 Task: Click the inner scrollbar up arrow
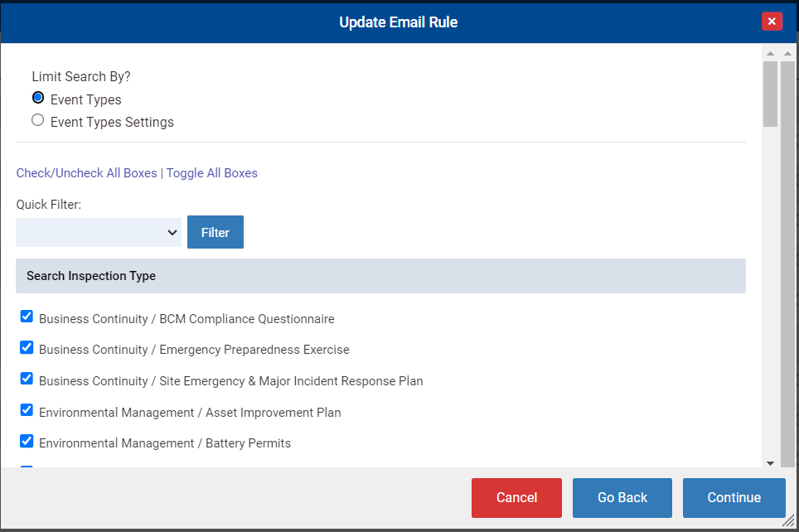(770, 54)
